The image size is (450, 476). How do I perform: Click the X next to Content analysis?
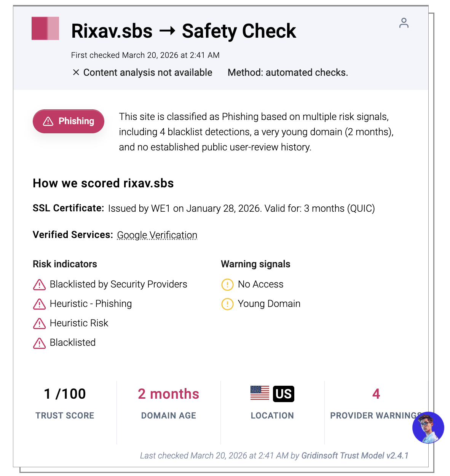(x=76, y=72)
